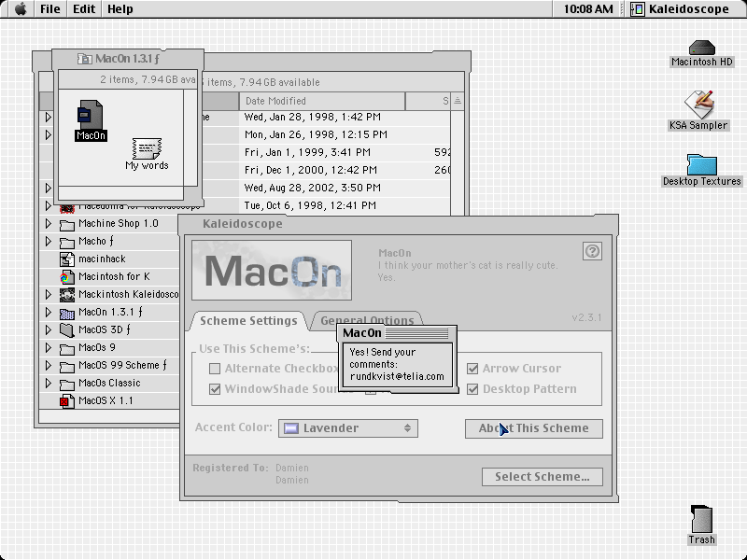Click the date Wed, Aug 28, 2002, 3:50 PM

pos(313,188)
